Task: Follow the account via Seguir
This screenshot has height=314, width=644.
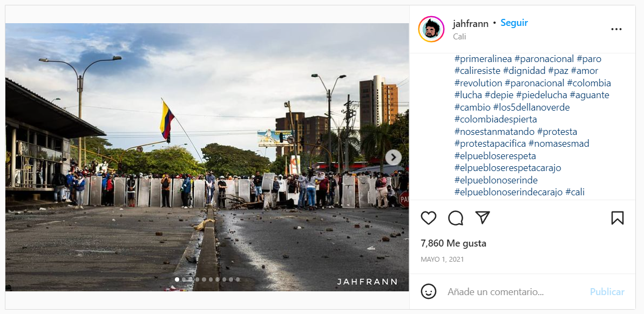Action: coord(514,23)
